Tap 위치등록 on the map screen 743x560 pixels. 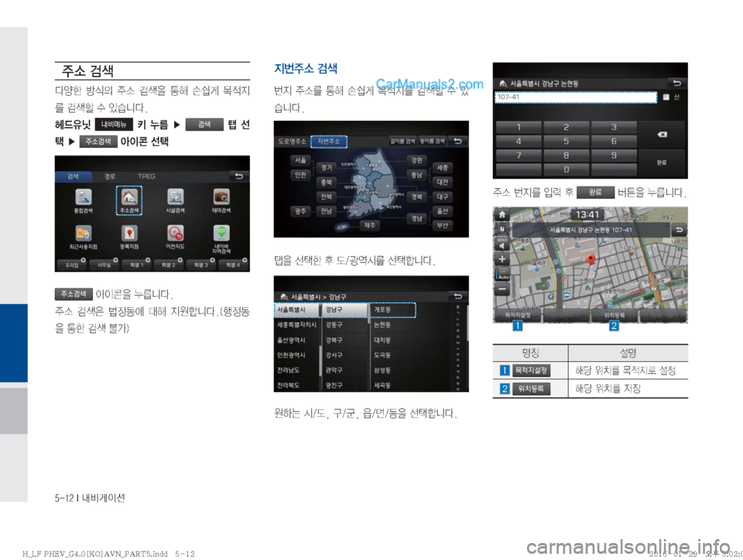(614, 316)
